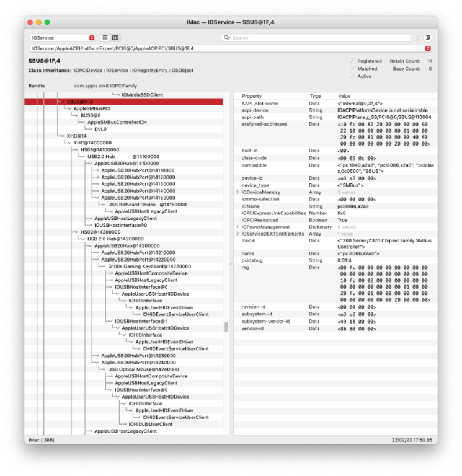Screen dimensions: 462x476
Task: Select the IOPCIResourced property row
Action: pyautogui.click(x=335, y=220)
